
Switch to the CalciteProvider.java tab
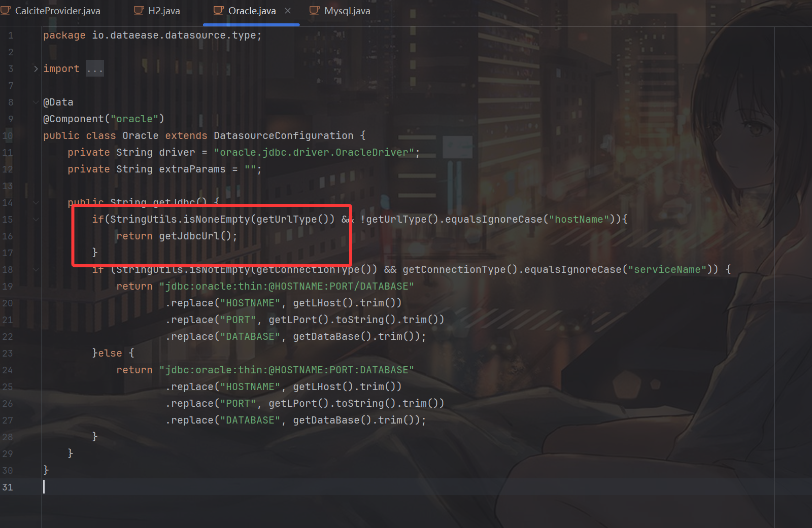click(57, 11)
